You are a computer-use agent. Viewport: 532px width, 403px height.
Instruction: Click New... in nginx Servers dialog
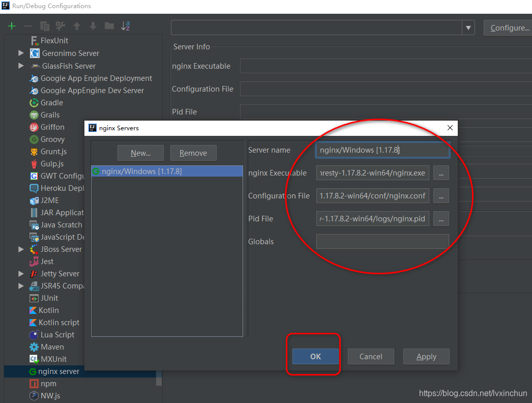(x=140, y=153)
